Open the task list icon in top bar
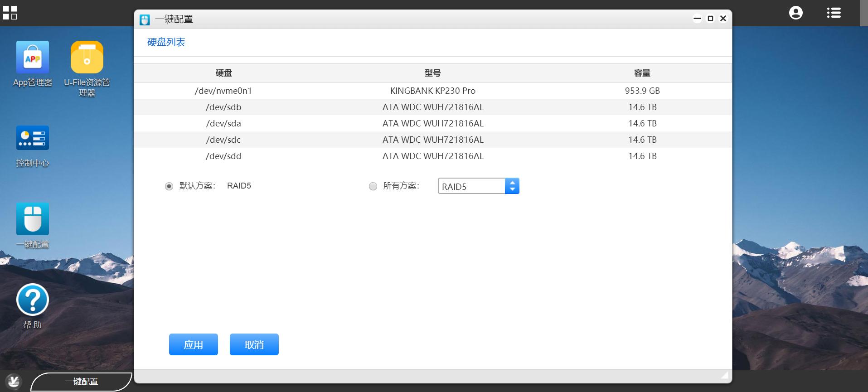868x392 pixels. coord(834,13)
